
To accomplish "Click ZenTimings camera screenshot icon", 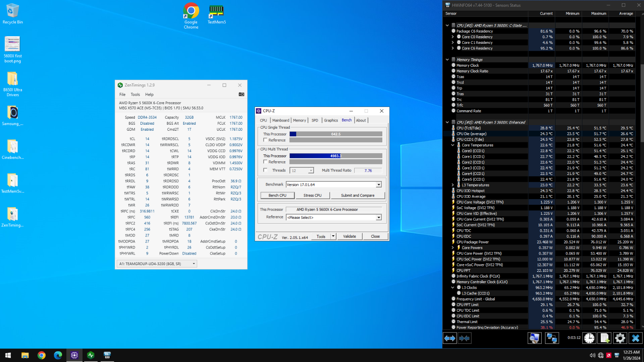I will (x=242, y=94).
